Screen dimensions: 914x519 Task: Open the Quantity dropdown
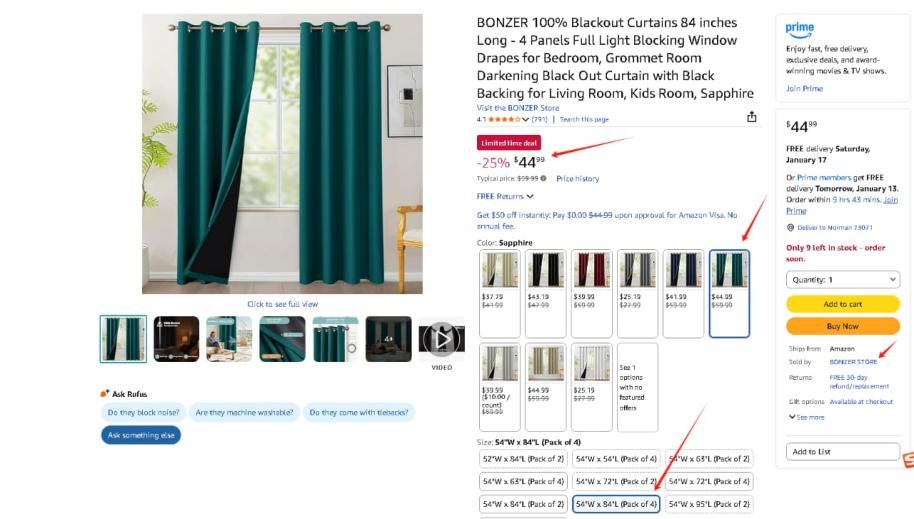842,280
